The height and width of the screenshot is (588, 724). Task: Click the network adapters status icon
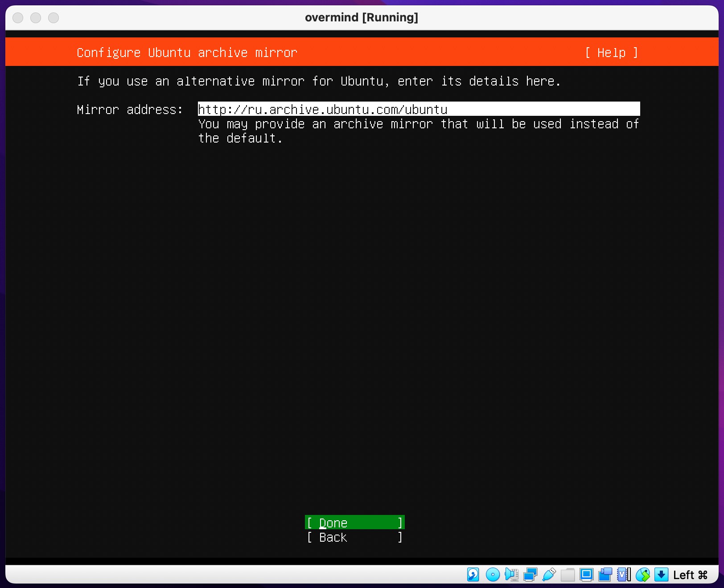(530, 575)
